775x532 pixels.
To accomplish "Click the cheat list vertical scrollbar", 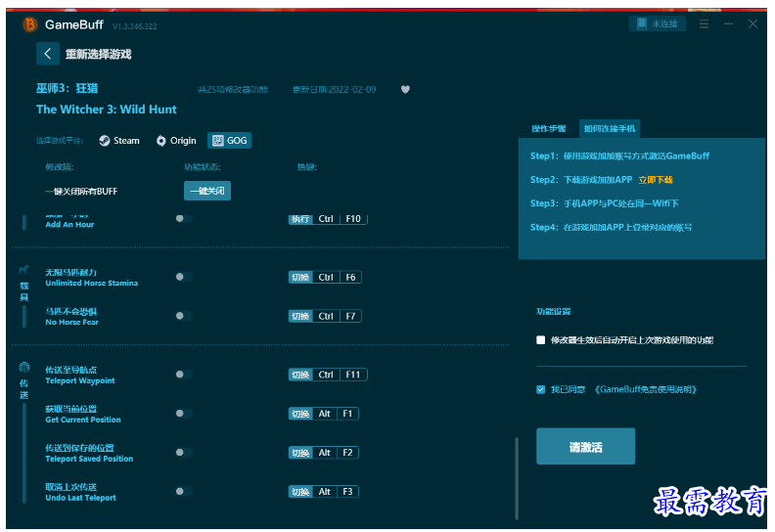I will [x=517, y=478].
